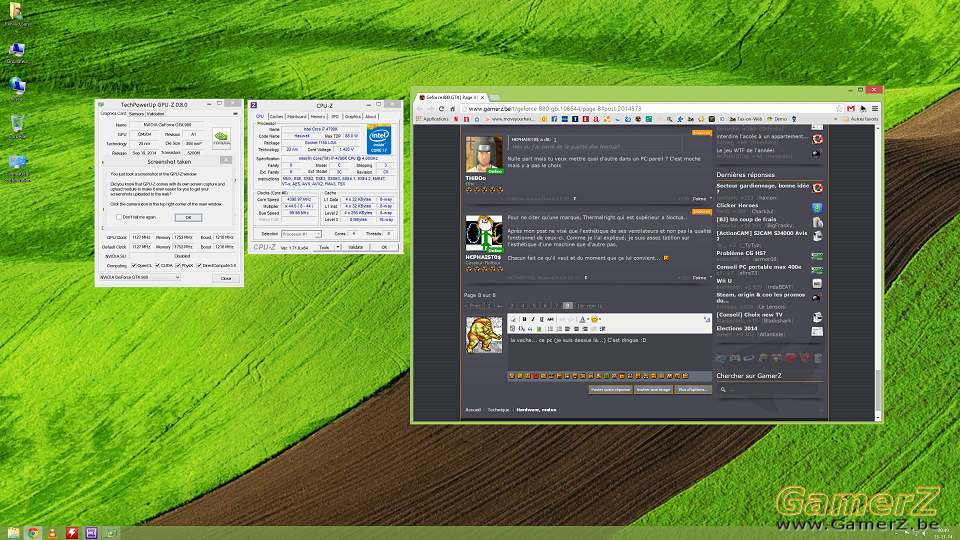Open the About tab in CPU-Z
The image size is (960, 540).
370,116
